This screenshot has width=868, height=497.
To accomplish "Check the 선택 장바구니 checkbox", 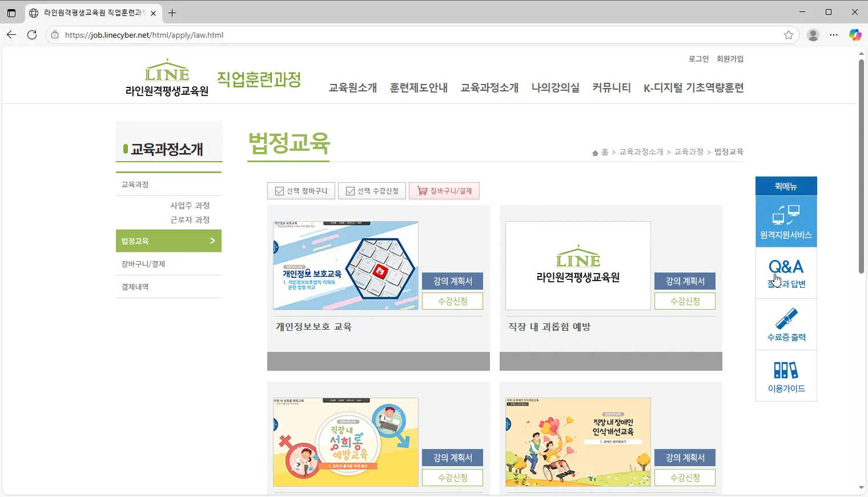I will coord(278,190).
